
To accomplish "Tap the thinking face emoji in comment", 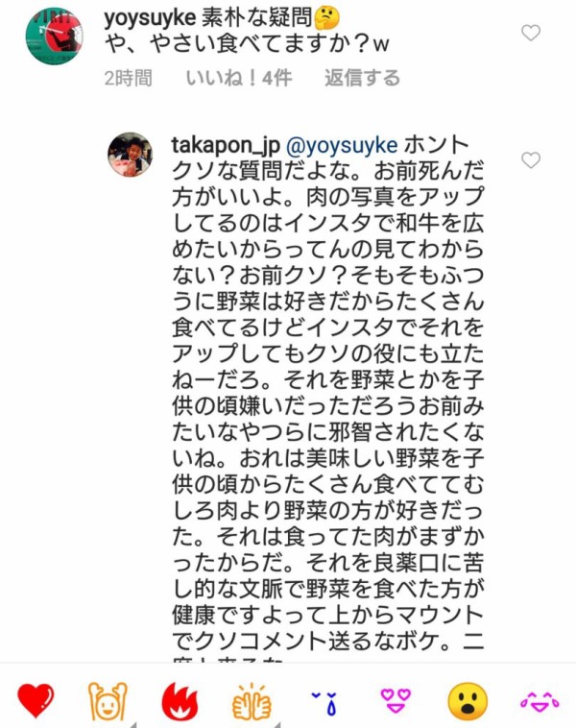I will tap(326, 18).
